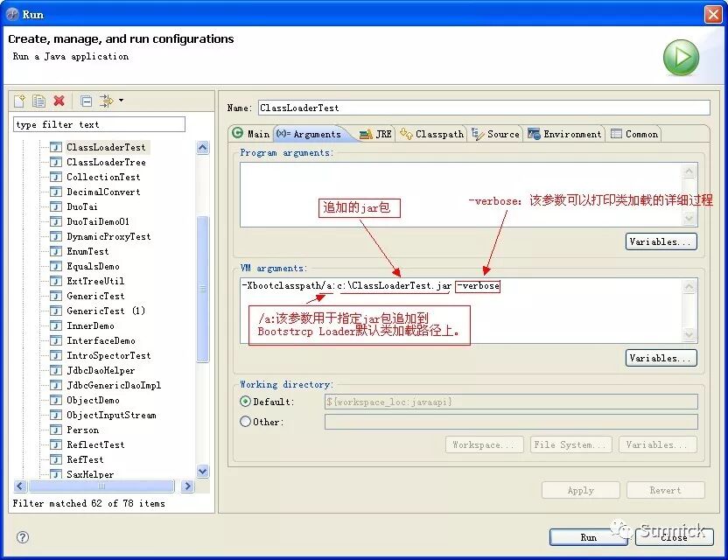728x560 pixels.
Task: Click the tree vertical scrollbar thumb
Action: tap(203, 289)
